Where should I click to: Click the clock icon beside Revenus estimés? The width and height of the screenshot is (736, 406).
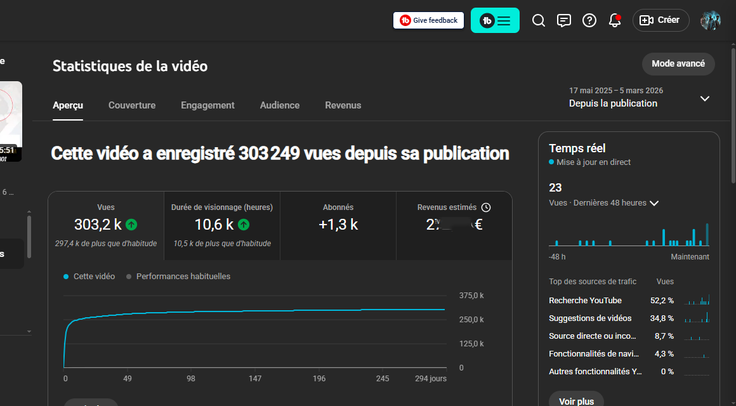click(486, 207)
